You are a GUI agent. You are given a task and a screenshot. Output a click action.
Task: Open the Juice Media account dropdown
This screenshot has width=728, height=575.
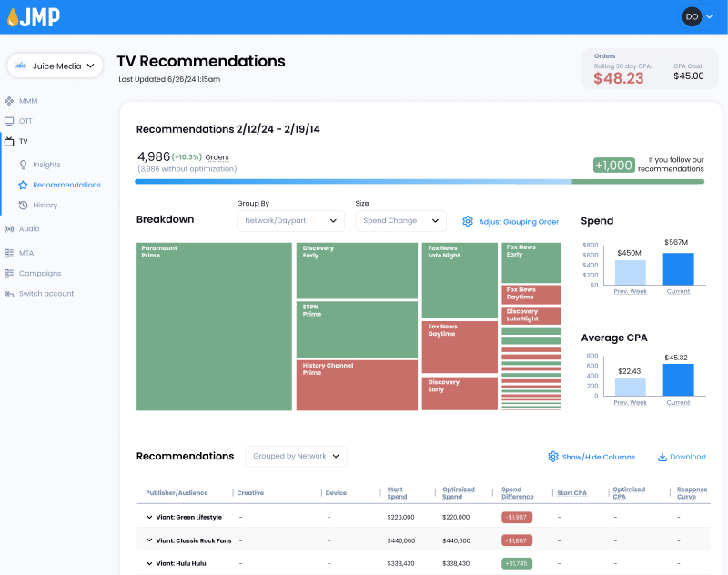[55, 66]
